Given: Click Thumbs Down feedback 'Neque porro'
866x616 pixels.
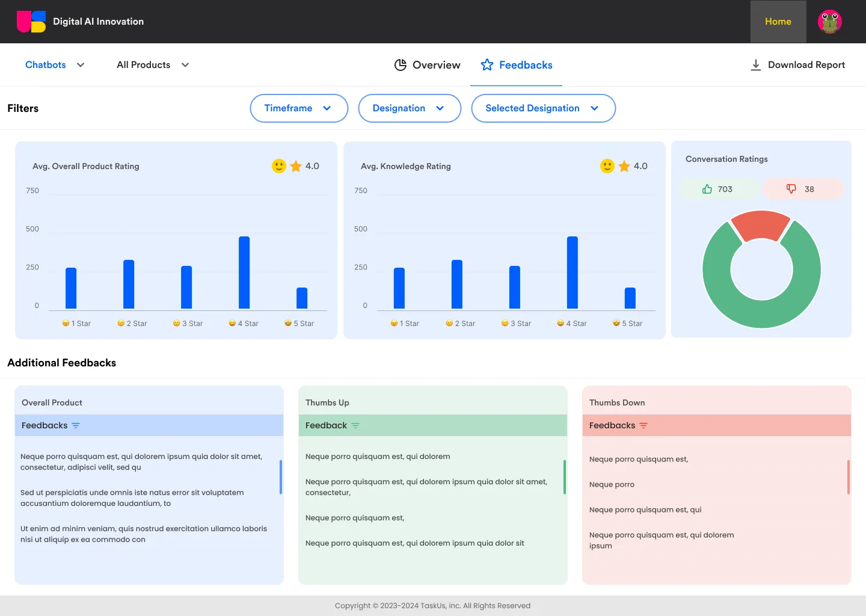Looking at the screenshot, I should click(x=612, y=484).
